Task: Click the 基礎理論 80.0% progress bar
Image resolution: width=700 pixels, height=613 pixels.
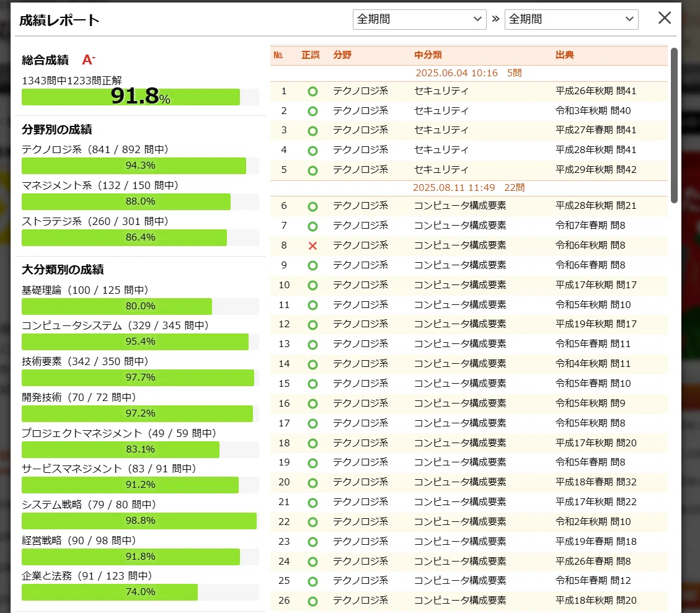Action: click(140, 306)
